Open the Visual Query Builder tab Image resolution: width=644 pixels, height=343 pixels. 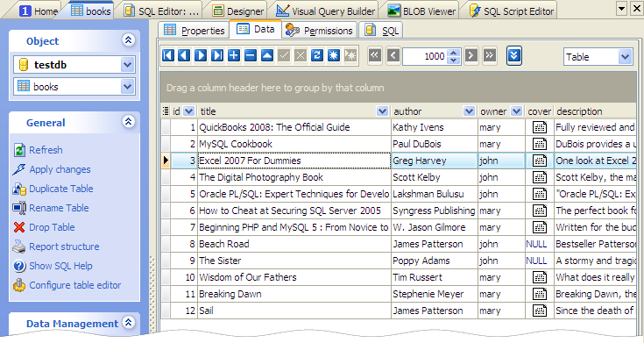click(326, 11)
